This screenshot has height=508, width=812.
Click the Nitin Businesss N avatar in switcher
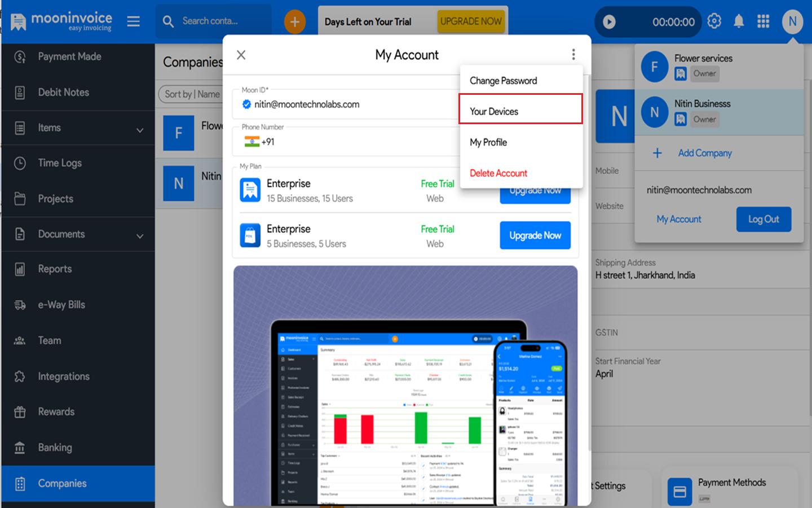coord(654,112)
